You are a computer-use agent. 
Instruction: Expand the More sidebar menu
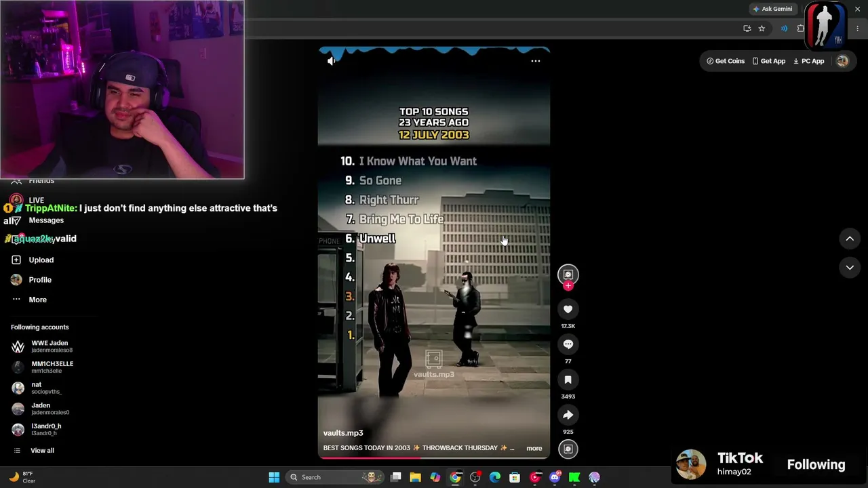[x=29, y=300]
